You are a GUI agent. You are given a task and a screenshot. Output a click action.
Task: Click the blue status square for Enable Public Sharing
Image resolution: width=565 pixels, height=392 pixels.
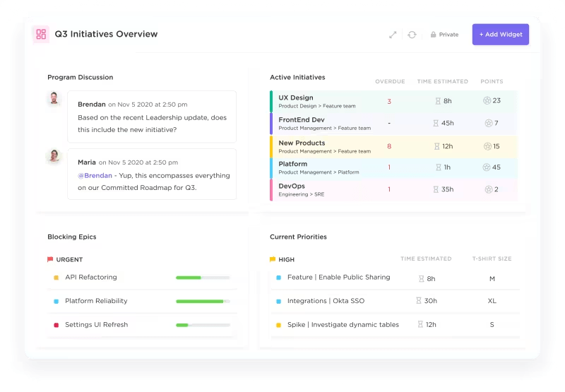(x=278, y=278)
